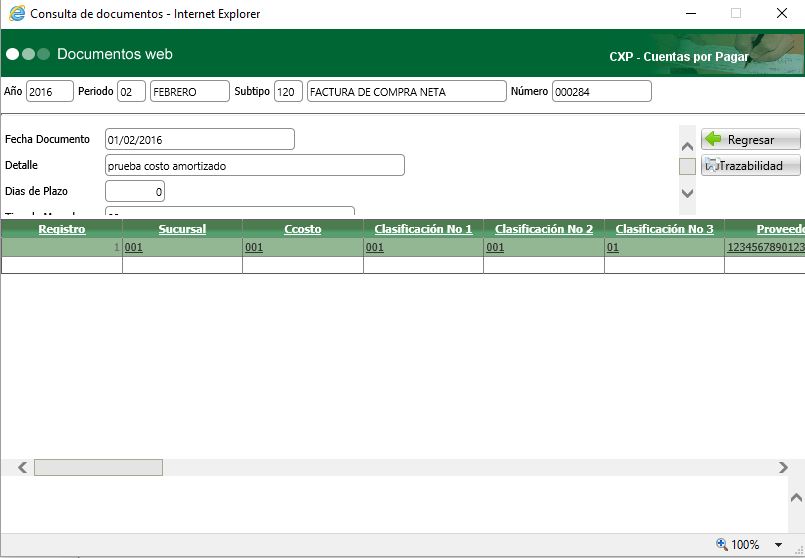Click the horizontal scrollbar left arrow

pyautogui.click(x=23, y=467)
